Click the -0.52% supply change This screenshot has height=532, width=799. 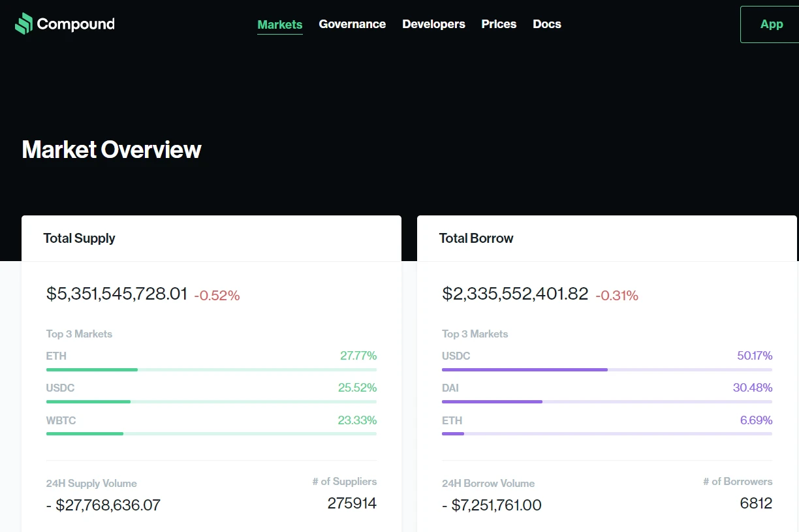coord(217,296)
